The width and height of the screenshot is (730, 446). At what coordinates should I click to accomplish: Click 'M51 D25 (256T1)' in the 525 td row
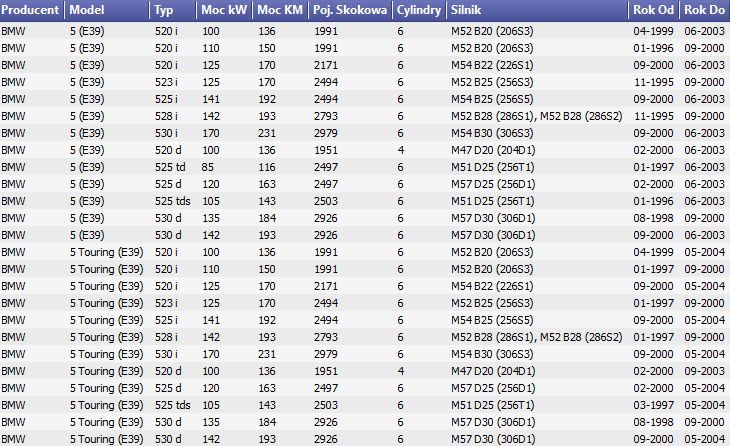[x=493, y=167]
